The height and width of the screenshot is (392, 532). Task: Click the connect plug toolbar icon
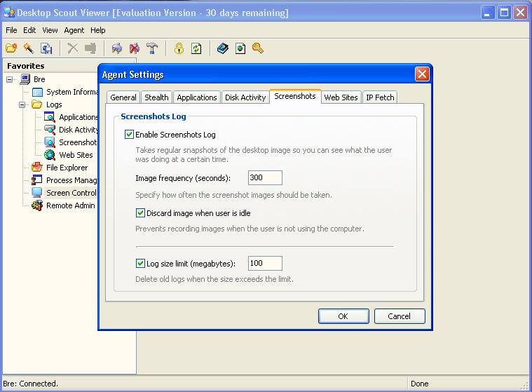pyautogui.click(x=117, y=48)
